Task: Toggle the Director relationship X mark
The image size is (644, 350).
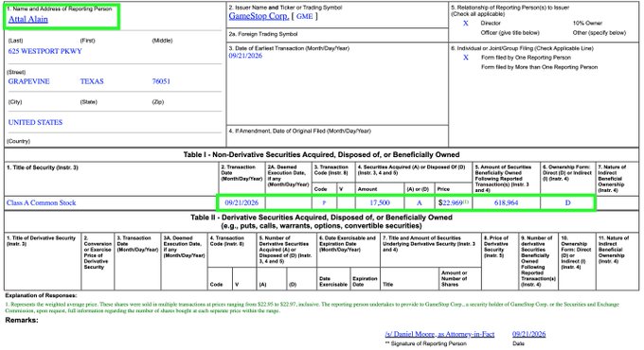Action: (465, 24)
